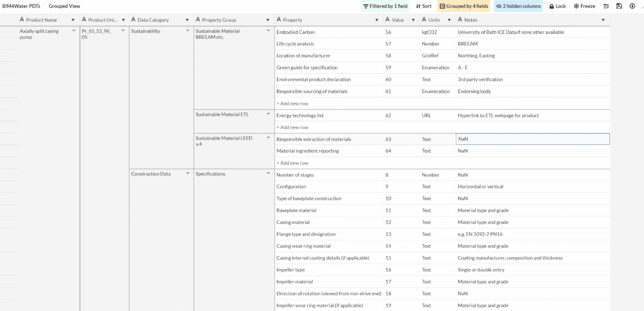This screenshot has width=644, height=311.
Task: Collapse the Construction Data group
Action: [188, 173]
